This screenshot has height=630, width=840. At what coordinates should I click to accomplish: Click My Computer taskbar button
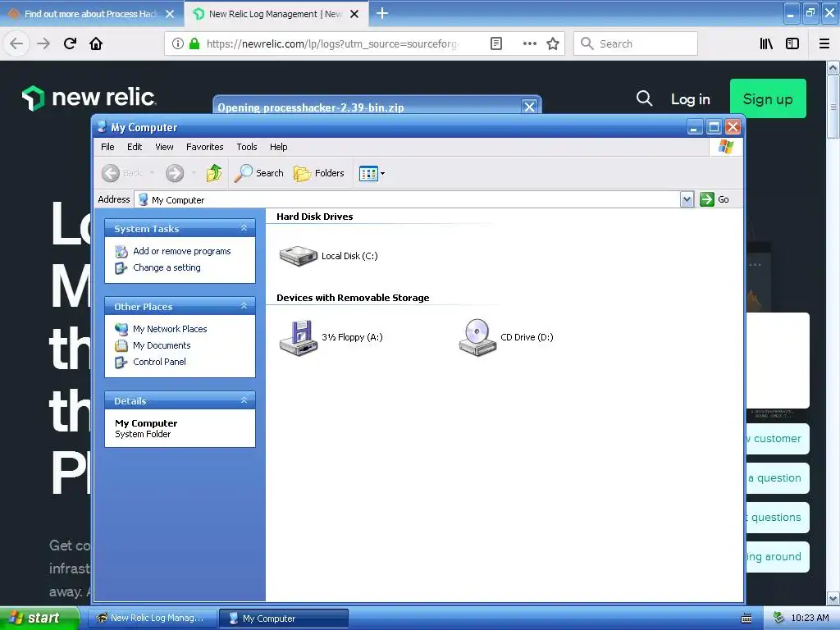pos(284,619)
